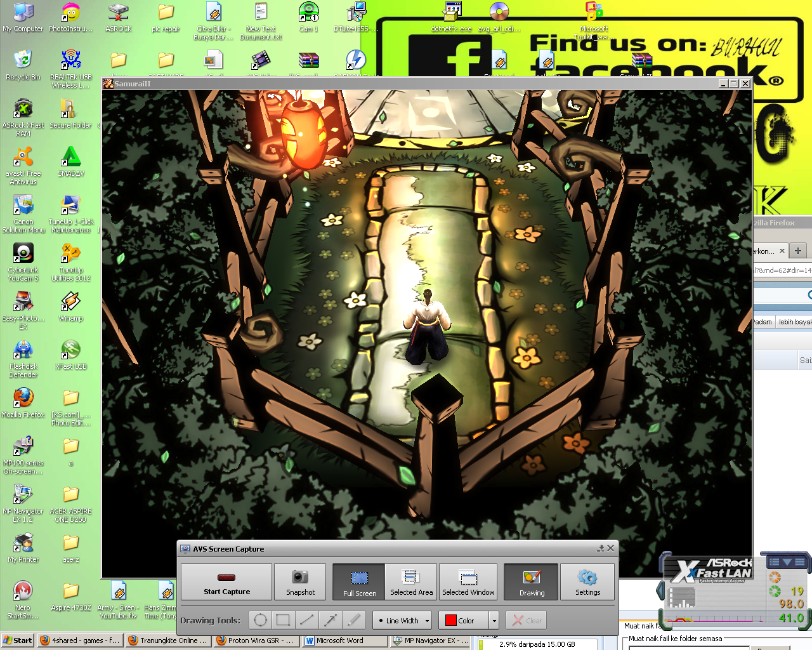This screenshot has width=812, height=650.
Task: Open a new tab in Firefox
Action: pos(798,250)
